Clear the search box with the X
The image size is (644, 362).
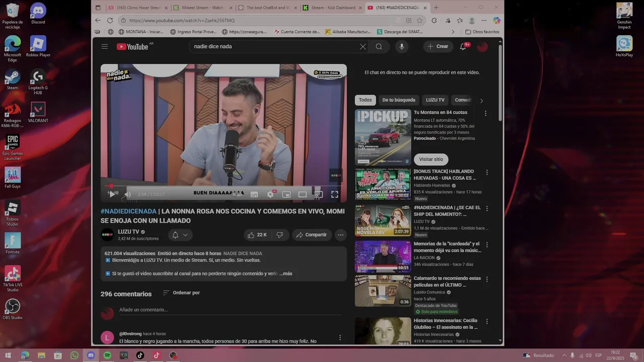[363, 46]
